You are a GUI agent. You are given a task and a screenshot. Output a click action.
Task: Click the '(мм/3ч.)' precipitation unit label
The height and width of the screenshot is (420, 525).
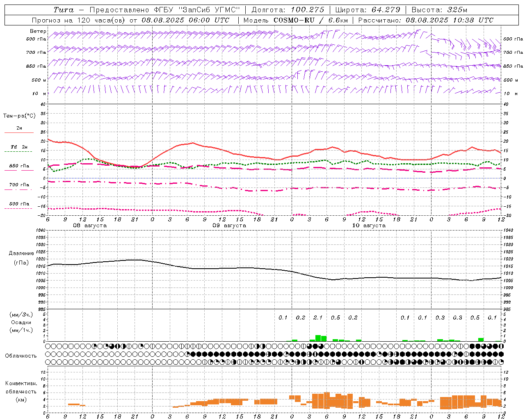pyautogui.click(x=21, y=315)
